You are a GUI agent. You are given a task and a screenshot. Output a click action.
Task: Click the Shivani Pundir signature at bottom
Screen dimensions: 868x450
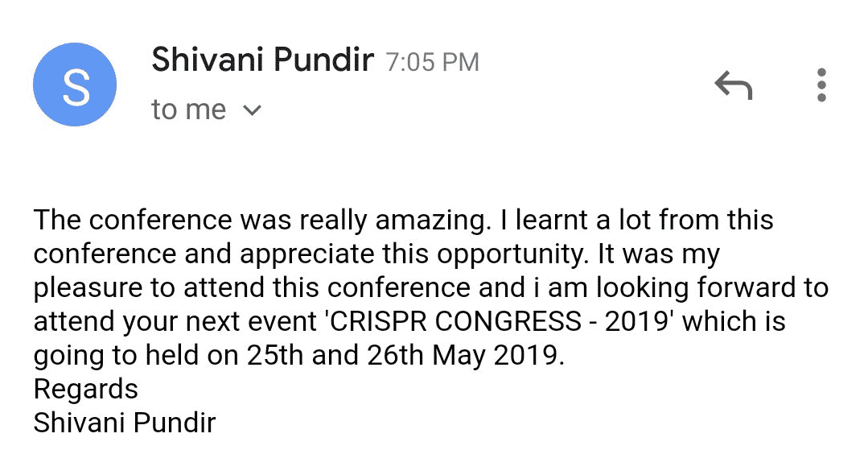coord(125,423)
